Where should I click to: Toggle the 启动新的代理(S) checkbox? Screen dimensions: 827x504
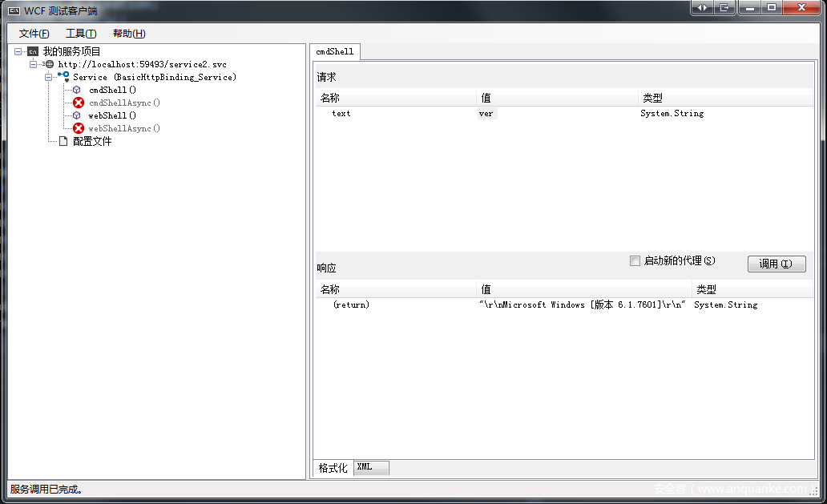click(x=635, y=261)
